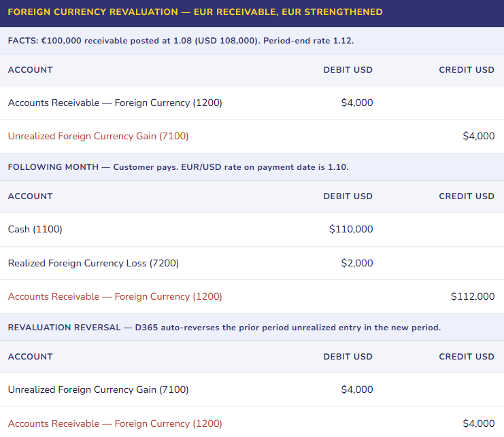Select $4,000 credit for the red Unrealized Gain link
The height and width of the screenshot is (437, 504).
point(479,136)
